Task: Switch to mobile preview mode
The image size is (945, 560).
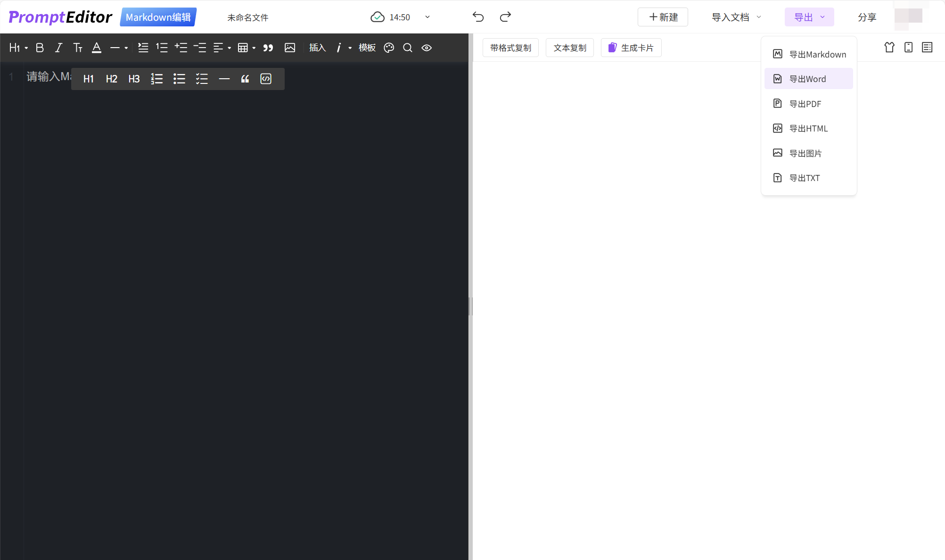Action: 908,47
